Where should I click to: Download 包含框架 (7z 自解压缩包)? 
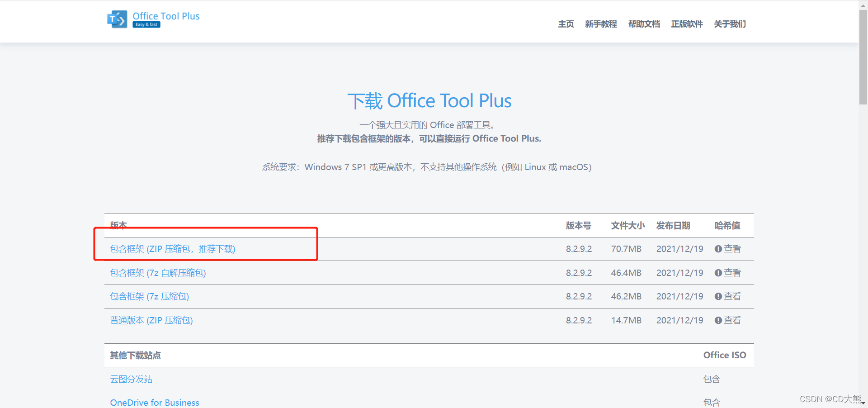[158, 273]
